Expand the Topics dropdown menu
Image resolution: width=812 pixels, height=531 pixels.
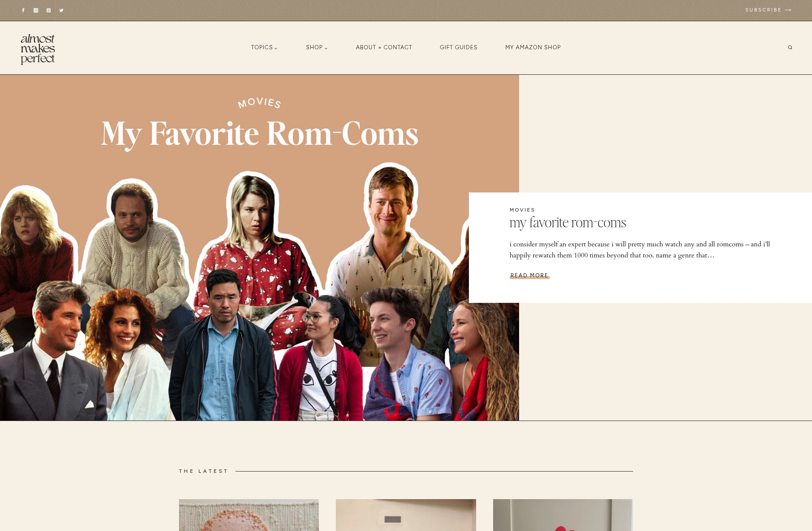point(264,47)
